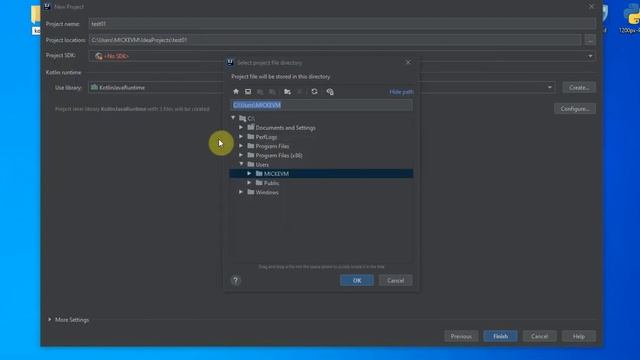Image resolution: width=640 pixels, height=360 pixels.
Task: Click the Configure... button
Action: point(575,109)
